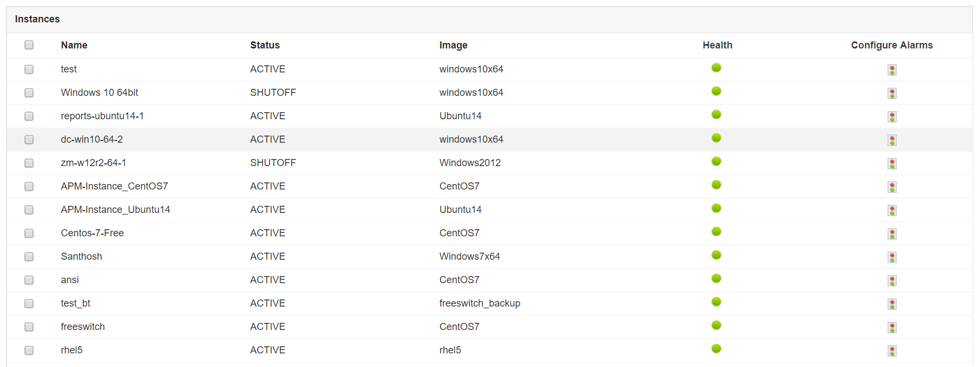Click alarm icon for reports-ubuntu14-1
This screenshot has width=980, height=367.
click(x=892, y=117)
